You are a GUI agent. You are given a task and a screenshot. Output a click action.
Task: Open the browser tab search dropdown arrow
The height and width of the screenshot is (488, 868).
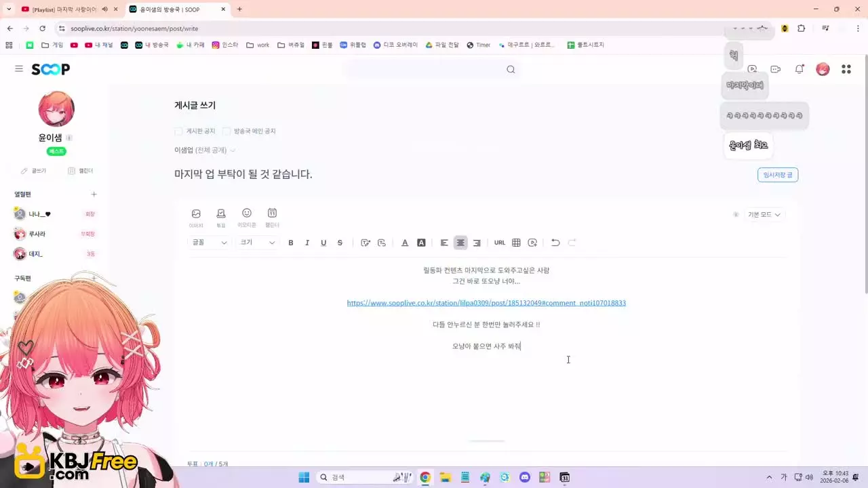(9, 9)
